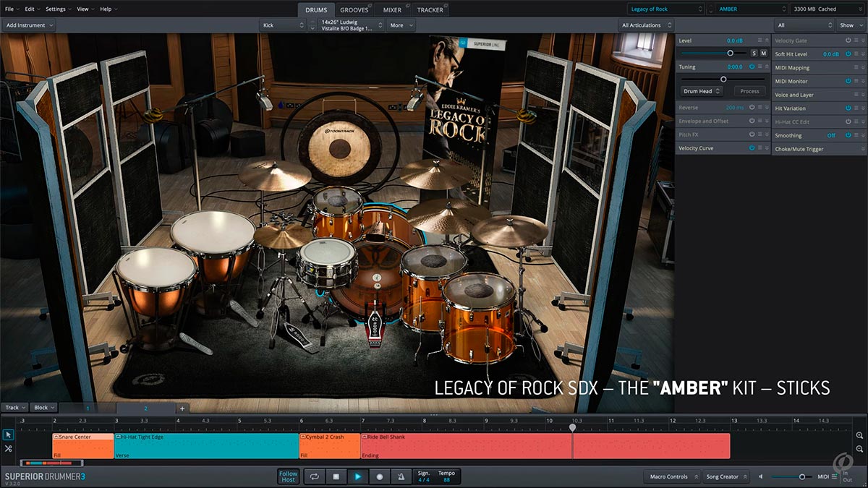Open the Legacy of Rock library dropdown

(665, 9)
